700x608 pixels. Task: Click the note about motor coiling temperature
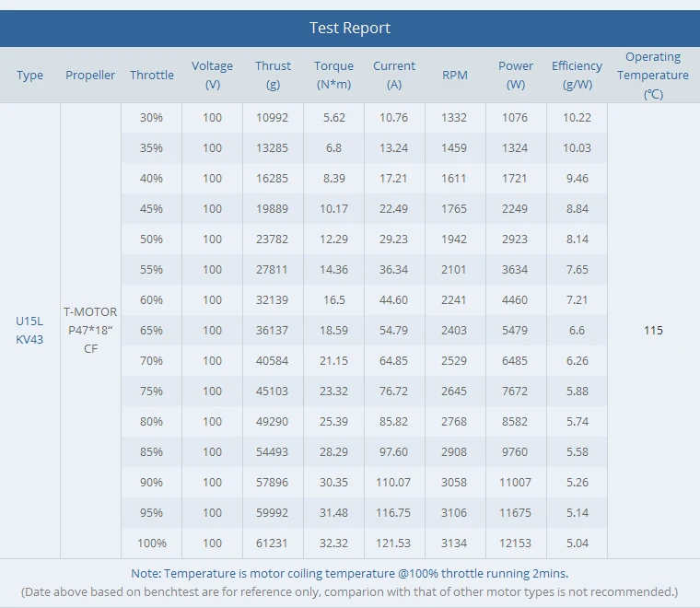pos(349,573)
